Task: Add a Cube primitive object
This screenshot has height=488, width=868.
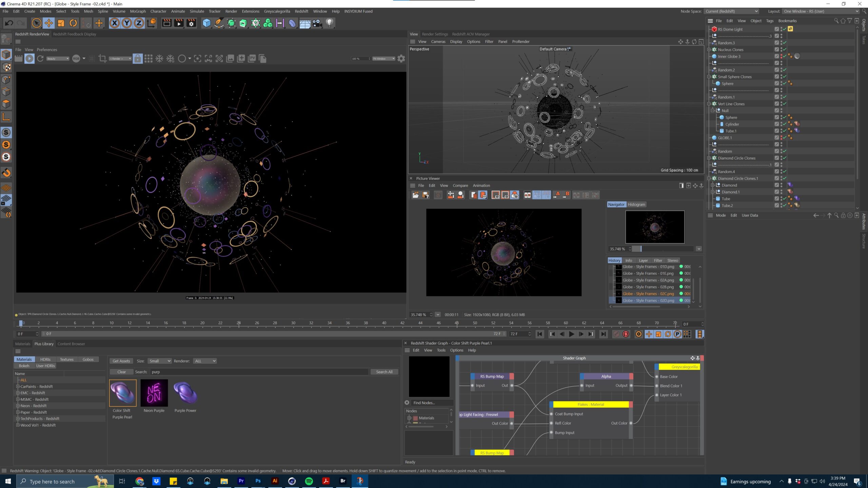Action: click(206, 23)
